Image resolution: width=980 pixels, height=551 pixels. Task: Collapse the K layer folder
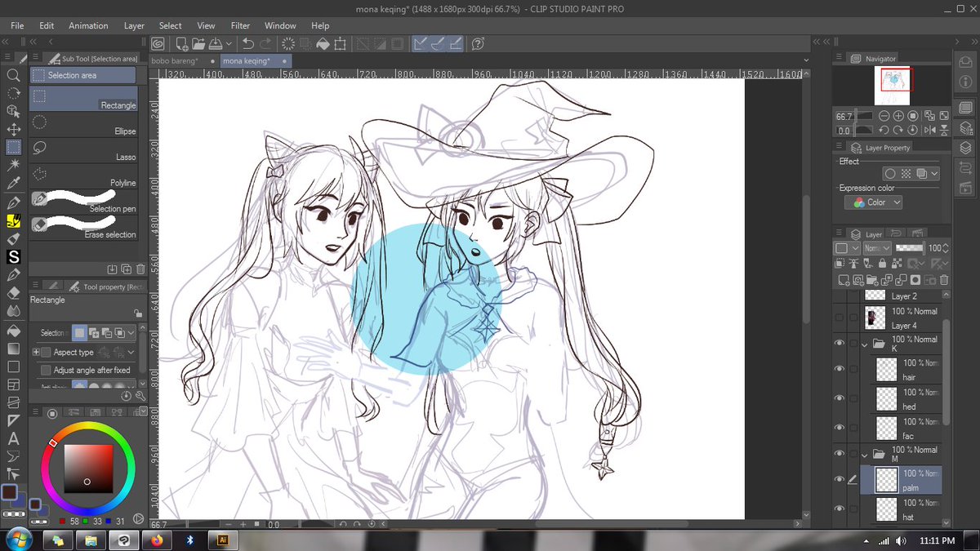pos(863,344)
